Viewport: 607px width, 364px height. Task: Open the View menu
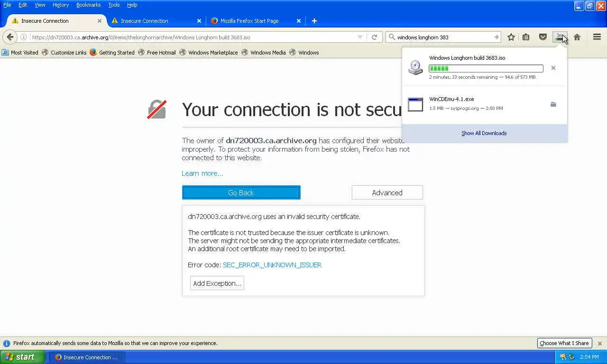(40, 5)
